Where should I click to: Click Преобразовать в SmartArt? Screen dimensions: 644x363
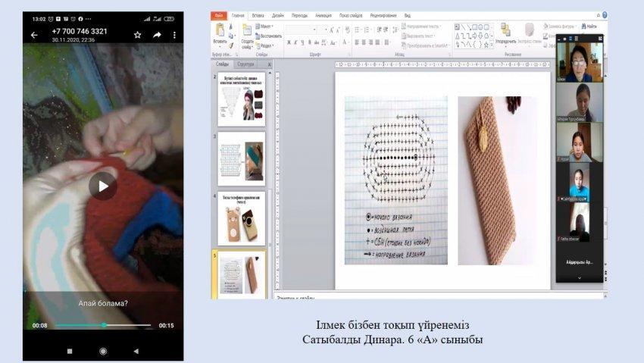(426, 45)
